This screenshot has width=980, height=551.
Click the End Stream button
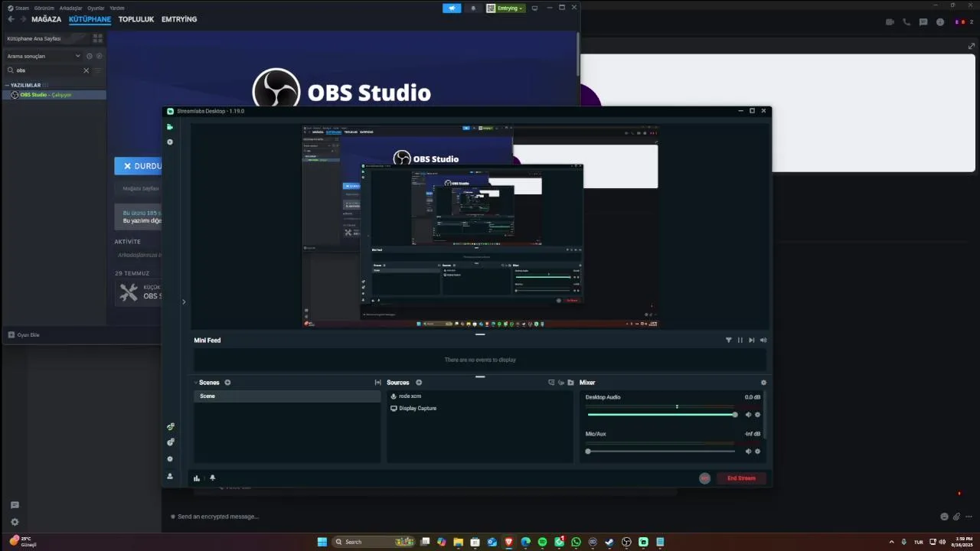741,478
